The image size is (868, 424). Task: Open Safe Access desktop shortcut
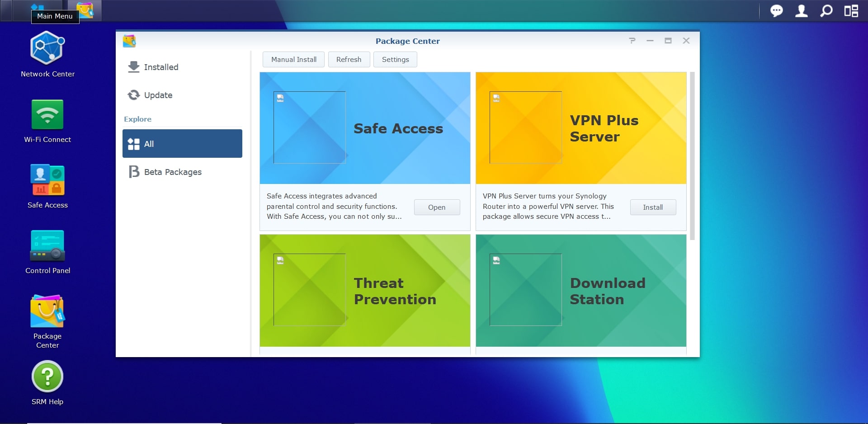[47, 186]
